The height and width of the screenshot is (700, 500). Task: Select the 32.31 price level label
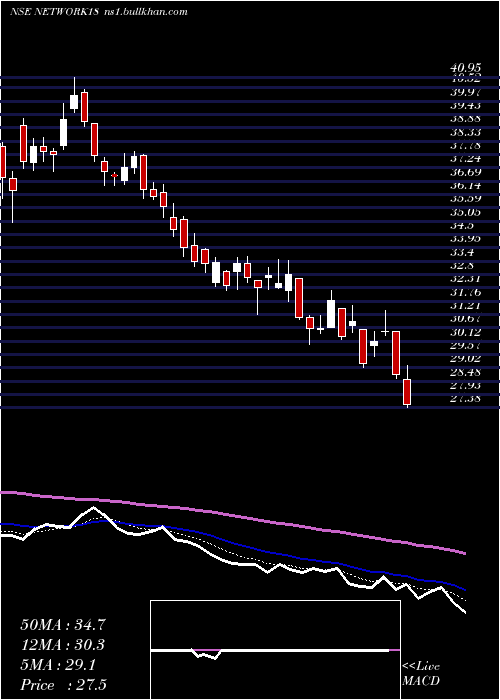466,279
